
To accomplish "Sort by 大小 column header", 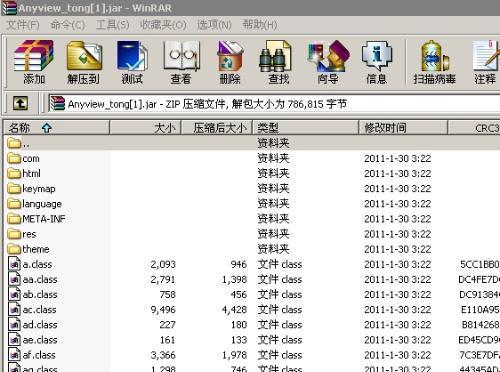I will click(145, 128).
